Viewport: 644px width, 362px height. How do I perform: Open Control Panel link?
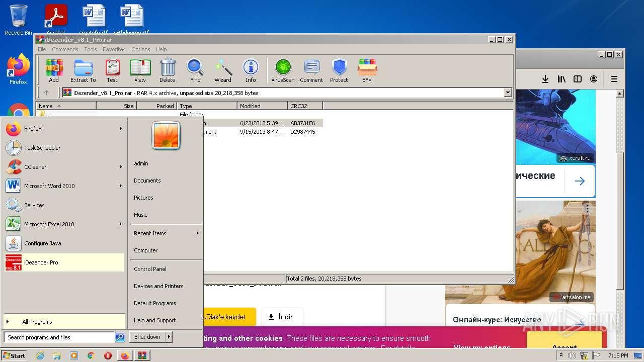(x=150, y=269)
